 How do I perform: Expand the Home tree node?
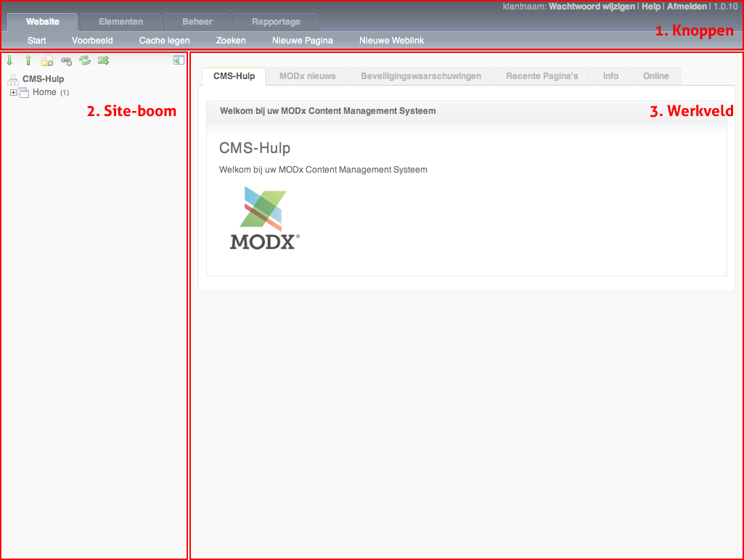(13, 92)
